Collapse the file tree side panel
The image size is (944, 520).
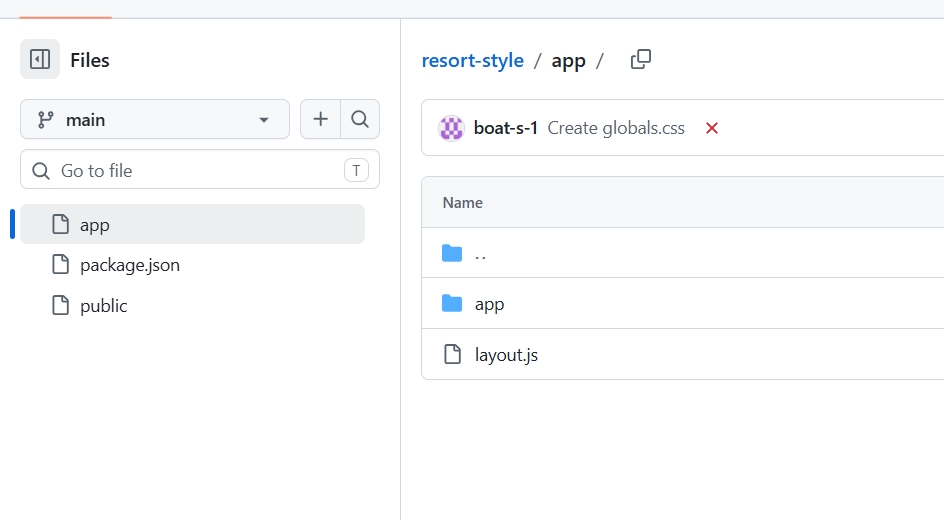coord(40,59)
